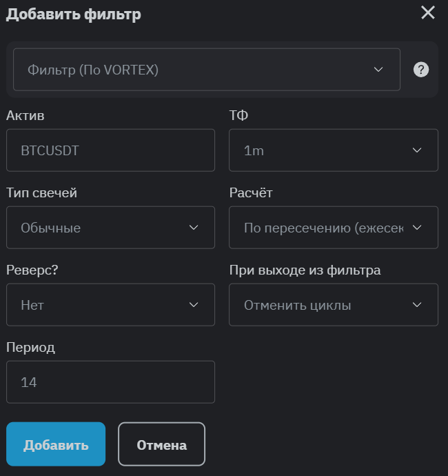This screenshot has height=476, width=448.
Task: Click the chevron next to Отменить циклы
Action: pyautogui.click(x=416, y=305)
